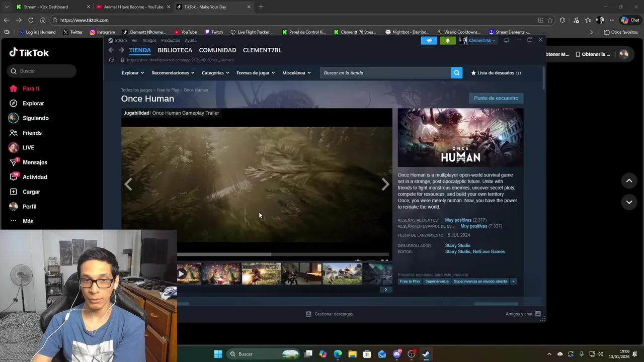Open Steam Big Picture mode icon

tap(506, 40)
